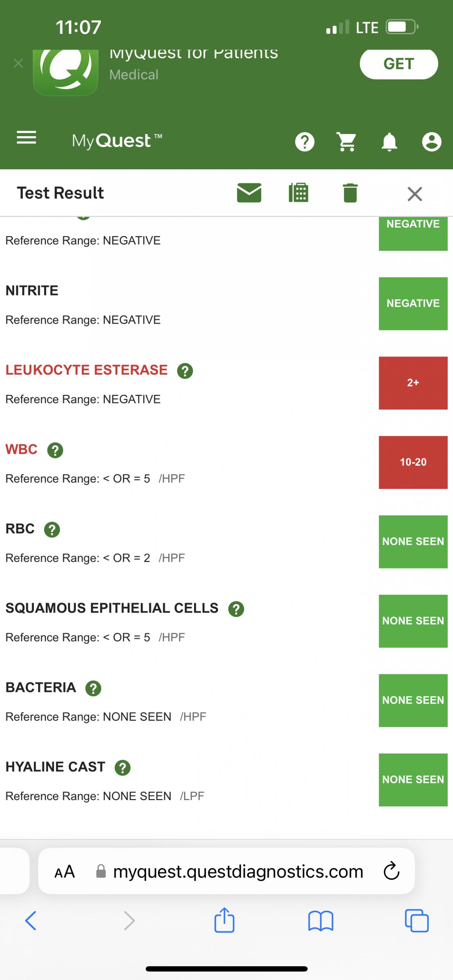Open the Safari share sheet
The height and width of the screenshot is (980, 453).
pyautogui.click(x=224, y=921)
